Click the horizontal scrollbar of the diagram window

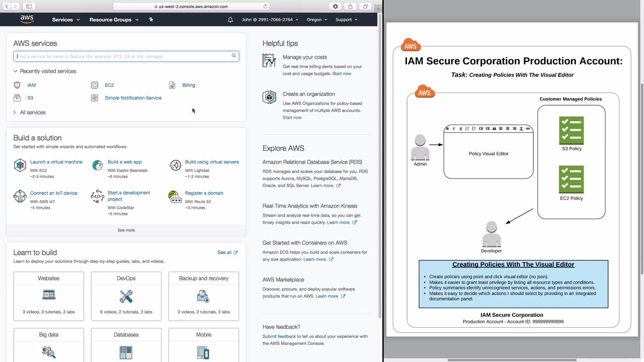512,360
